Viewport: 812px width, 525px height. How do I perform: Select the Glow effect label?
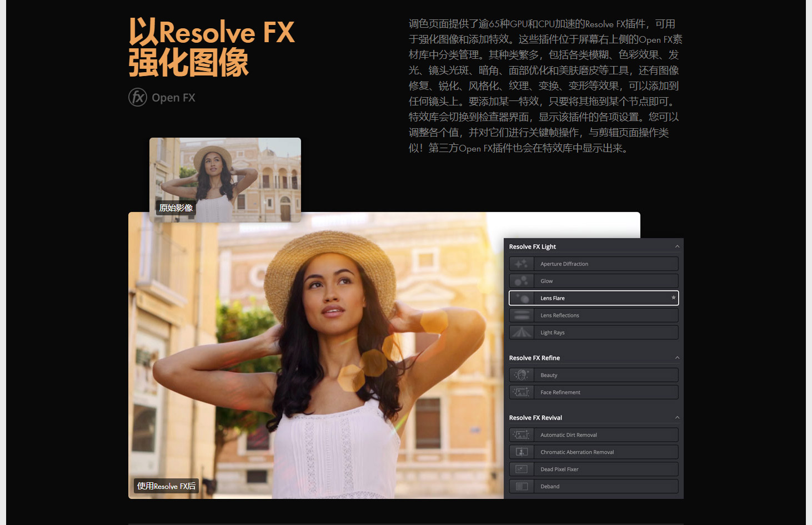547,281
